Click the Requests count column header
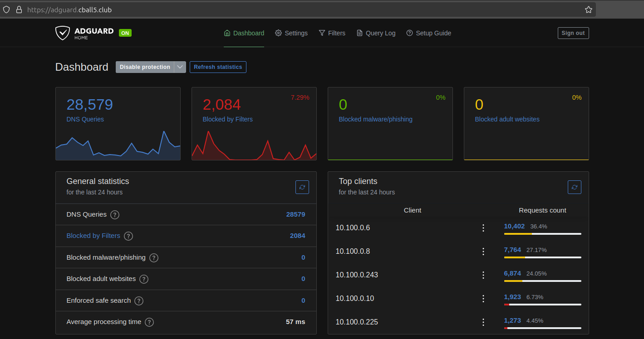The image size is (644, 339). (x=542, y=210)
